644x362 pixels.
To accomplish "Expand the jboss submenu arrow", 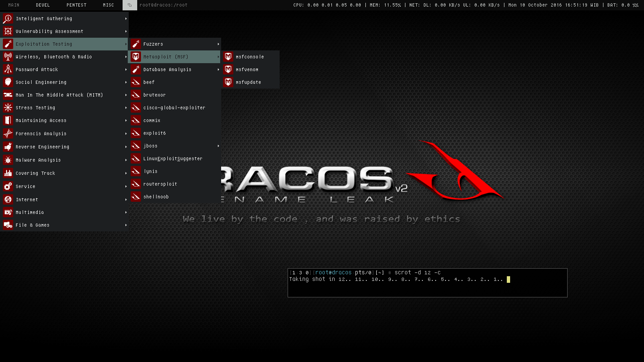I will point(218,146).
